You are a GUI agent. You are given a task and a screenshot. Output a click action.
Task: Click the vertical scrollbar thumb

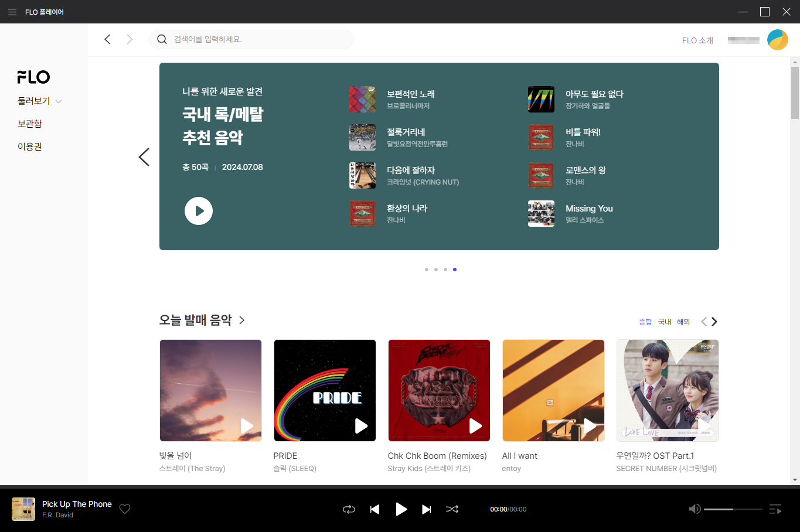pos(795,93)
